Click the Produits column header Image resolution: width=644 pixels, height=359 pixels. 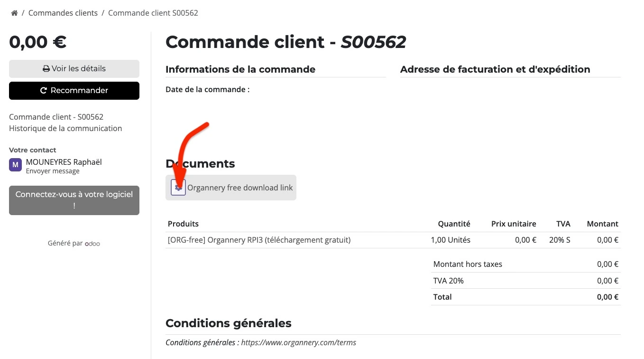point(183,224)
